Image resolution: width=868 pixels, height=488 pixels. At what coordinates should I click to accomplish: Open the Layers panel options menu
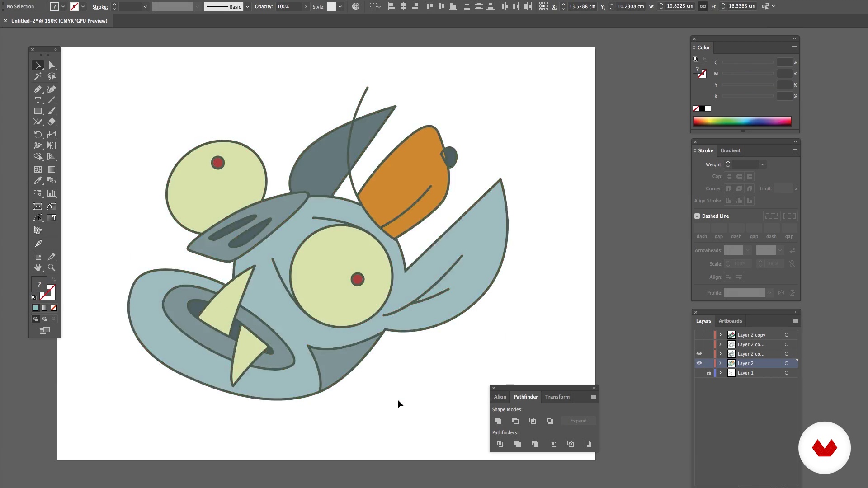(x=795, y=321)
